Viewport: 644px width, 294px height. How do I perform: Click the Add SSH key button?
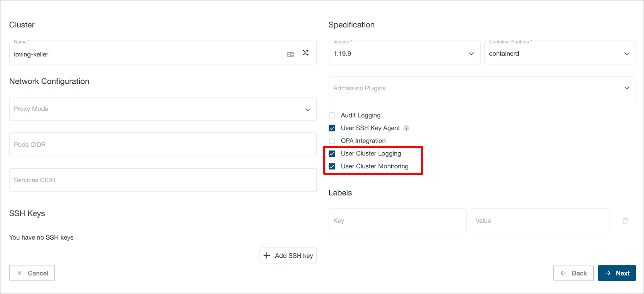288,256
